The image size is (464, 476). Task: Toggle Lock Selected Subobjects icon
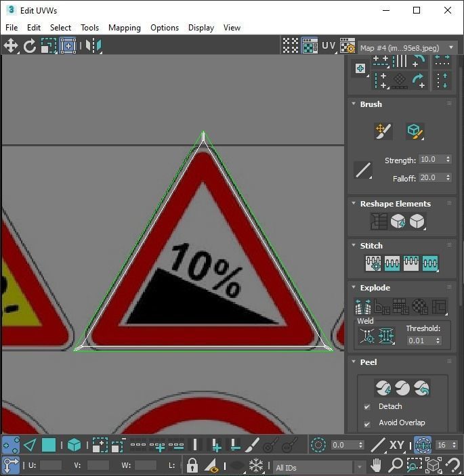coord(192,464)
